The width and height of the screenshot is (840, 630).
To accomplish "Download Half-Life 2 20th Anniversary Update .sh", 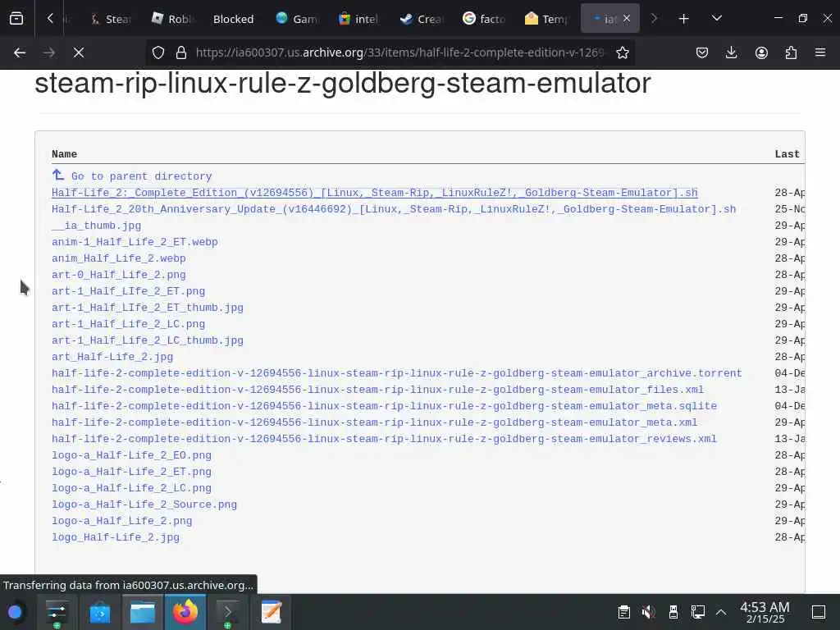I will pos(394,209).
